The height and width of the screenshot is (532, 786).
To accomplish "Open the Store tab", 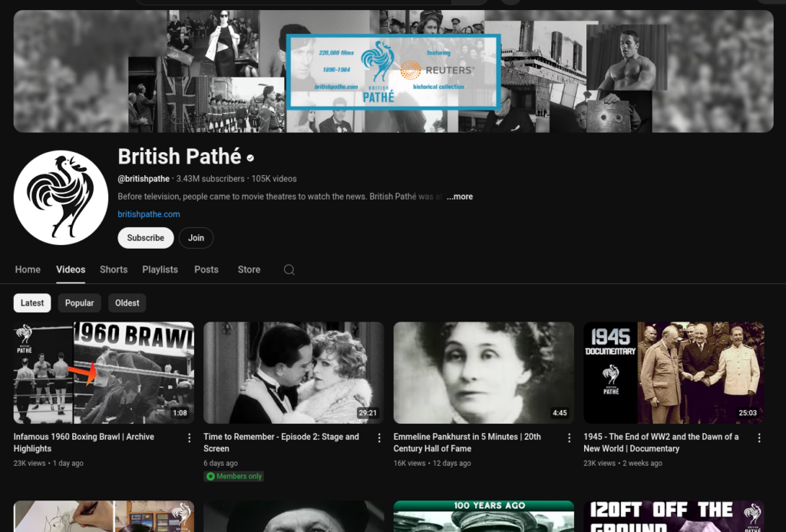I will click(249, 269).
